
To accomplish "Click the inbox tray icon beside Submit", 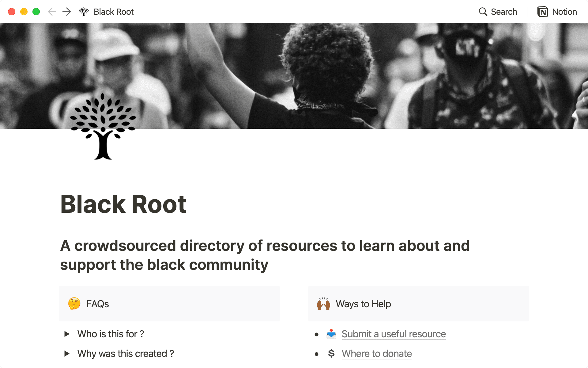I will click(331, 334).
